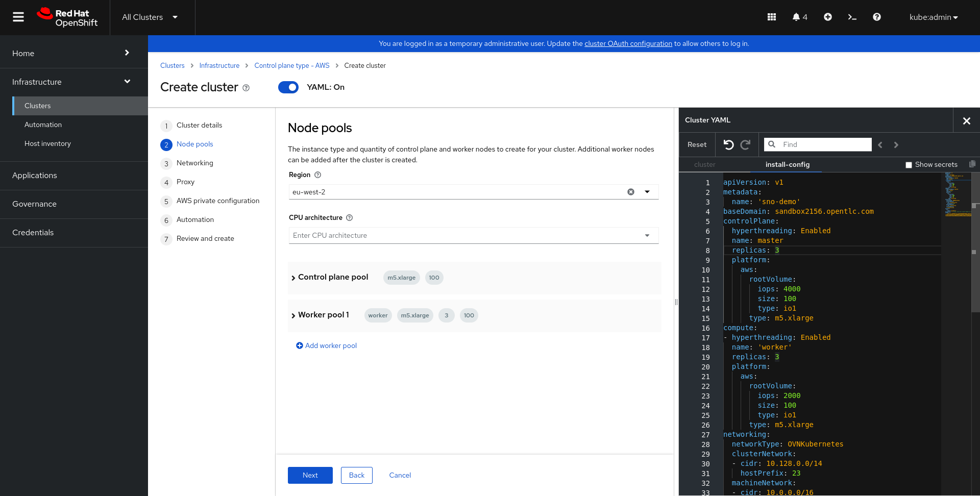Open the Region dropdown arrow
The width and height of the screenshot is (980, 496).
click(647, 192)
